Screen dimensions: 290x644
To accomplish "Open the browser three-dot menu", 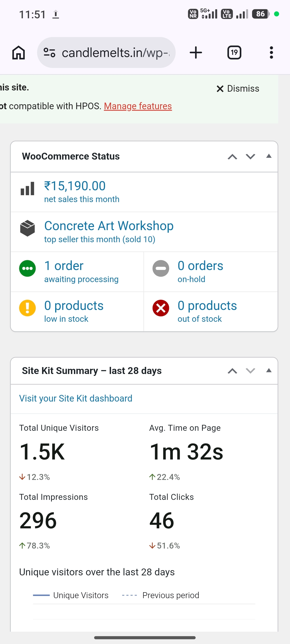I will (271, 52).
